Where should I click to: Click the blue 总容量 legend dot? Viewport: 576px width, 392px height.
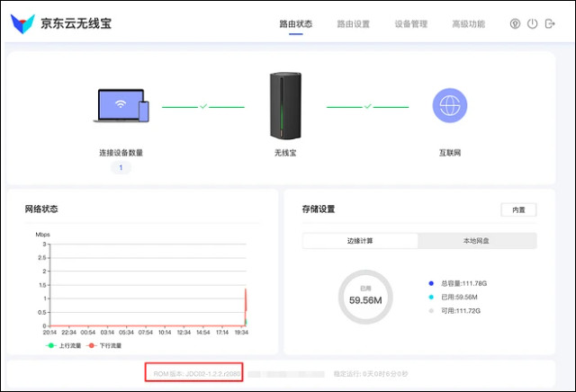click(431, 283)
